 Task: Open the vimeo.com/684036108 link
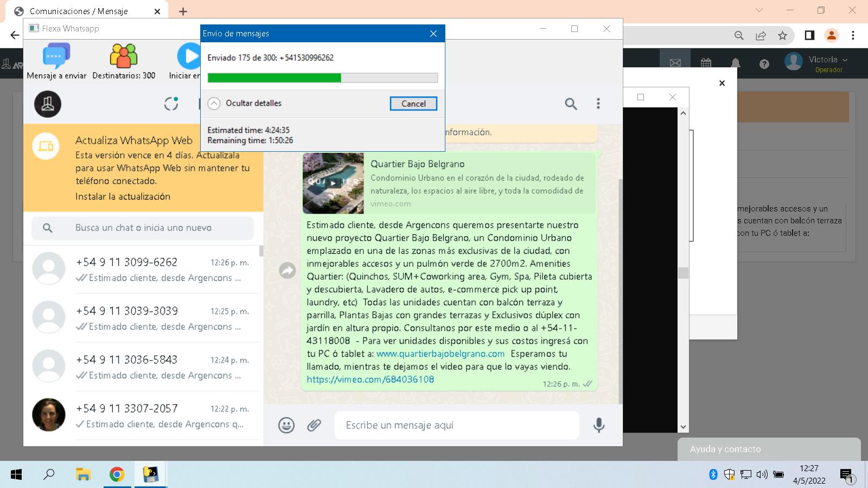[x=371, y=380]
